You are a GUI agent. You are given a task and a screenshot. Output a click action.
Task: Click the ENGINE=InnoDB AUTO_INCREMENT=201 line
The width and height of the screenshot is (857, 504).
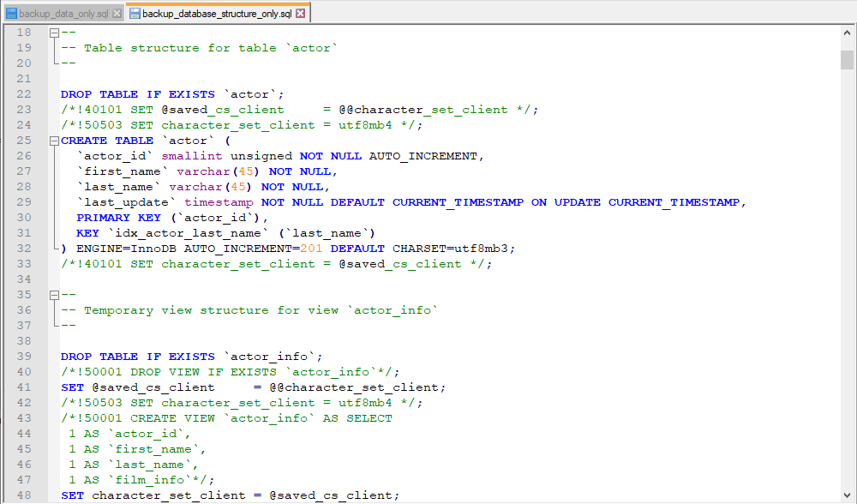pos(288,249)
